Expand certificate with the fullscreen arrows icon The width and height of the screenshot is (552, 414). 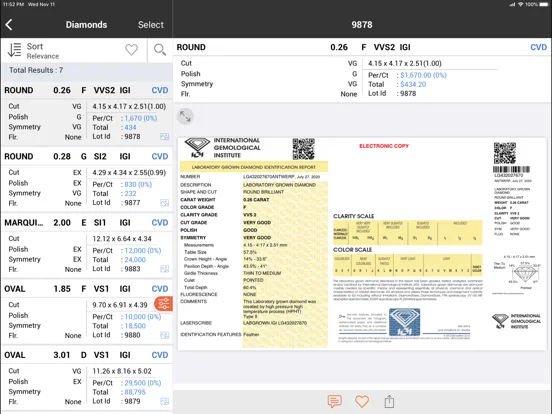[x=185, y=116]
